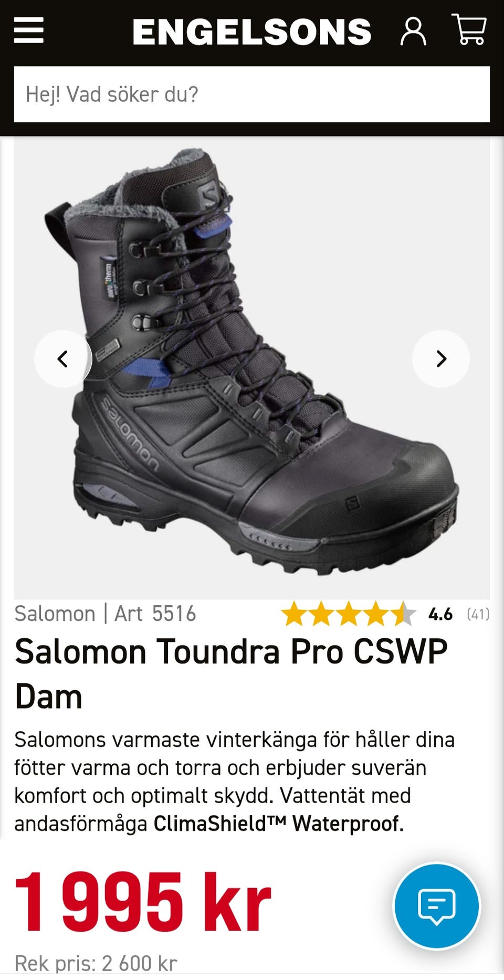This screenshot has height=980, width=504.
Task: Click the Engelsons logo
Action: (252, 31)
